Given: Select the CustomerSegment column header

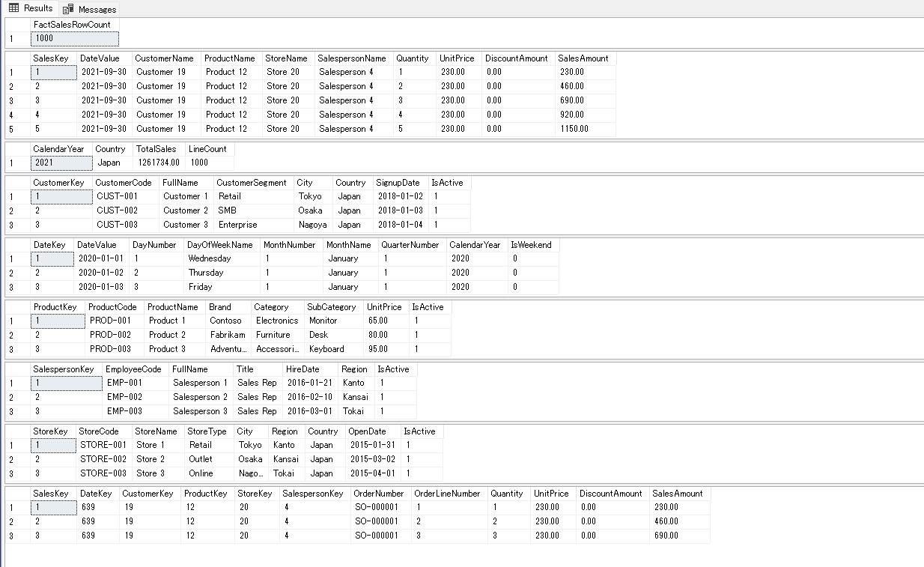Looking at the screenshot, I should pos(253,183).
